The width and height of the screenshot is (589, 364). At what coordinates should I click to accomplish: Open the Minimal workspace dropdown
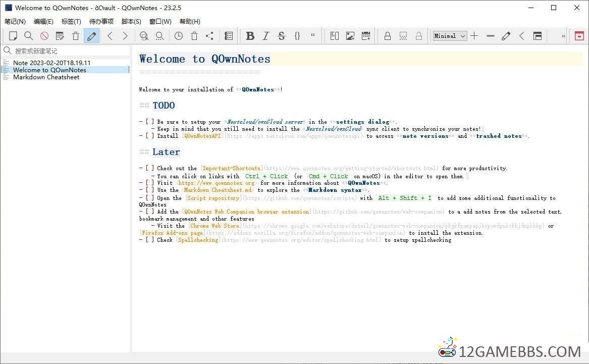[x=450, y=36]
